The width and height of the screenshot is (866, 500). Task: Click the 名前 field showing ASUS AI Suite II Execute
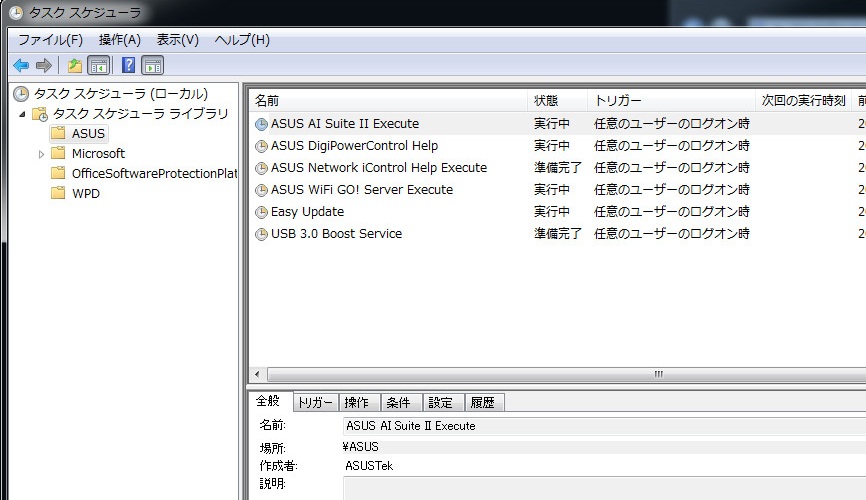[604, 426]
